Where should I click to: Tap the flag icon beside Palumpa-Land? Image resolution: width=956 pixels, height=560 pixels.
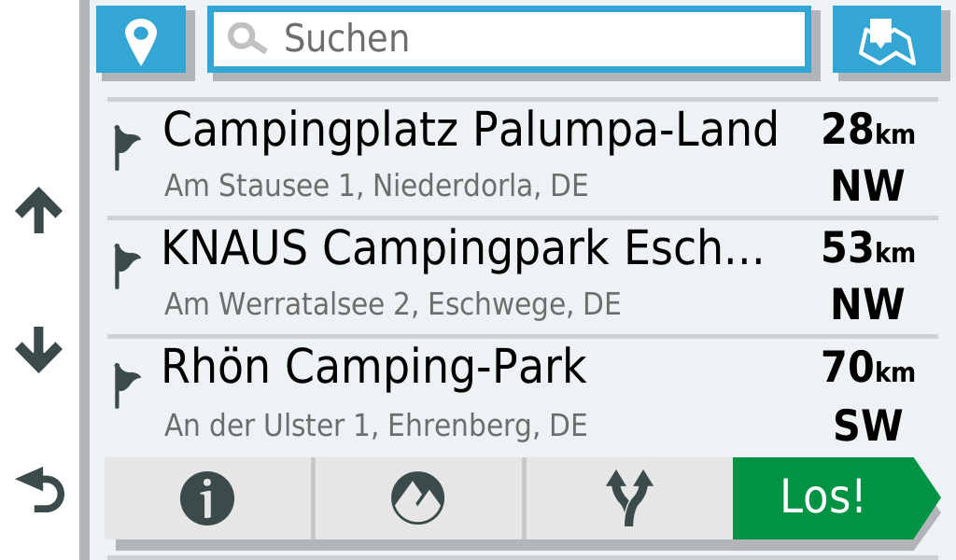tap(126, 147)
